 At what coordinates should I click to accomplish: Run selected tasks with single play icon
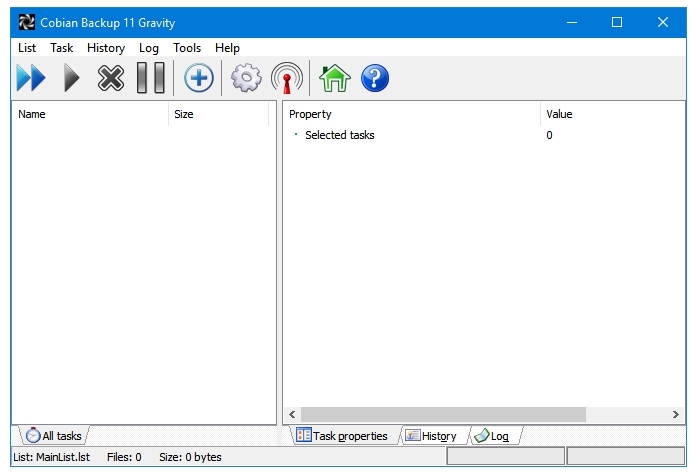pyautogui.click(x=71, y=78)
